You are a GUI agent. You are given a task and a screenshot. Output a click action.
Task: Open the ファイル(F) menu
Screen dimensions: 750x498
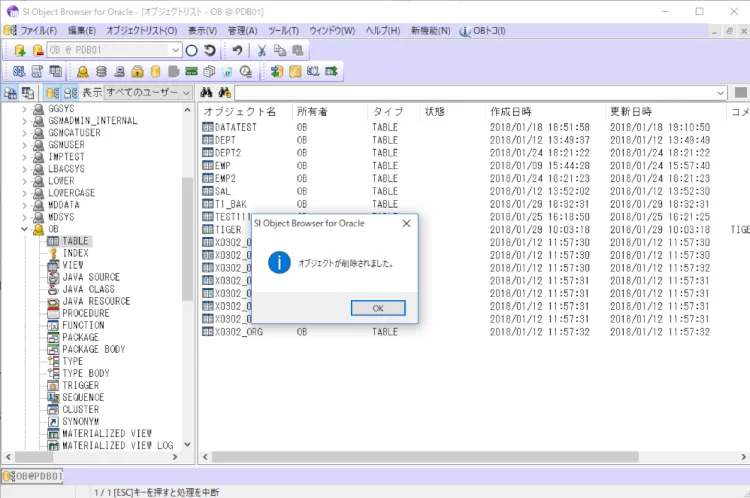38,31
